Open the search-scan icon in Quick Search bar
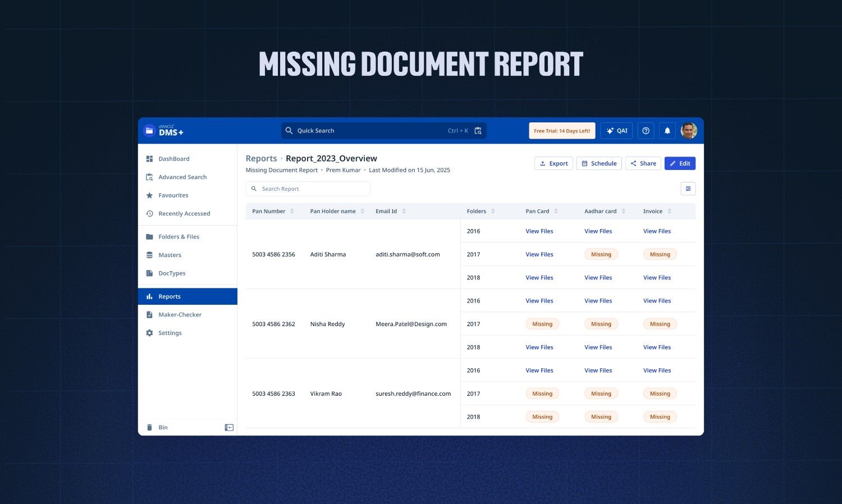 coord(477,130)
